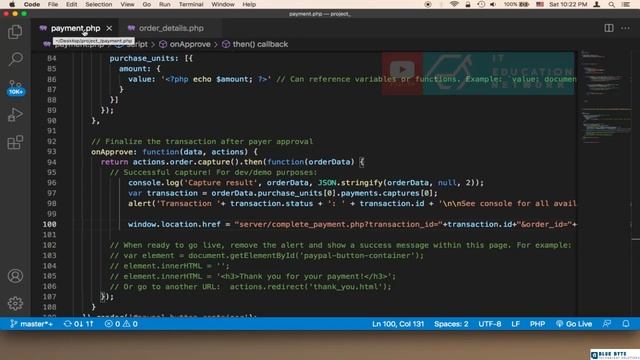Open the notifications bell in status bar
This screenshot has height=360, width=640.
[626, 324]
